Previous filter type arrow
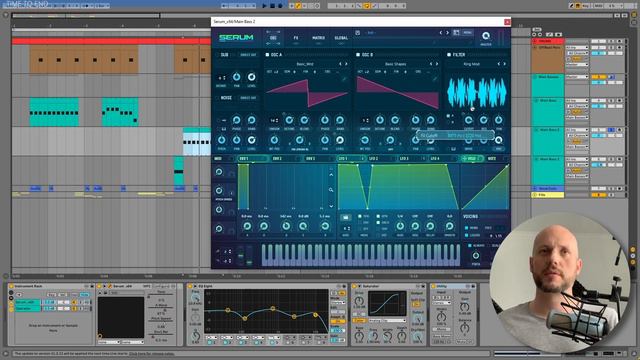Viewport: 640px width, 360px height. coord(498,64)
